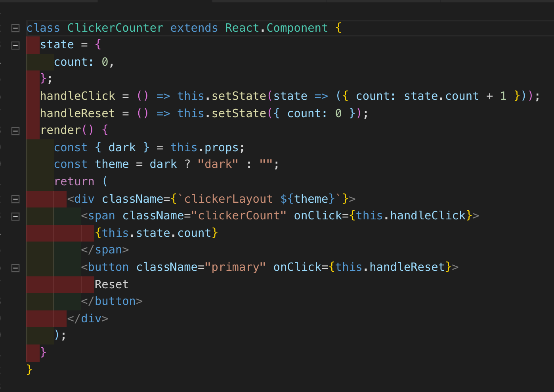
Task: Collapse the render method body
Action: click(x=15, y=131)
